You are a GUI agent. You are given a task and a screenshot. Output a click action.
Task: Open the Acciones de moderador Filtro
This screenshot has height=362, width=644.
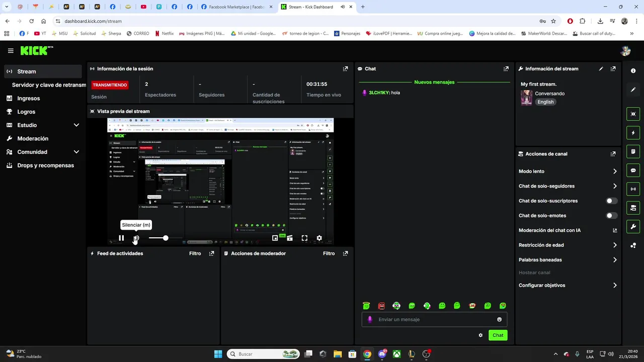click(x=329, y=253)
